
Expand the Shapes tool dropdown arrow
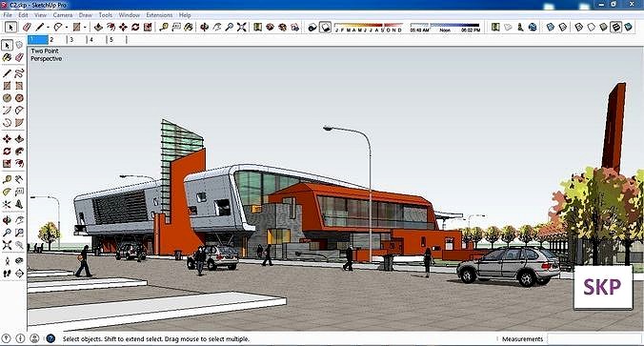[x=85, y=27]
